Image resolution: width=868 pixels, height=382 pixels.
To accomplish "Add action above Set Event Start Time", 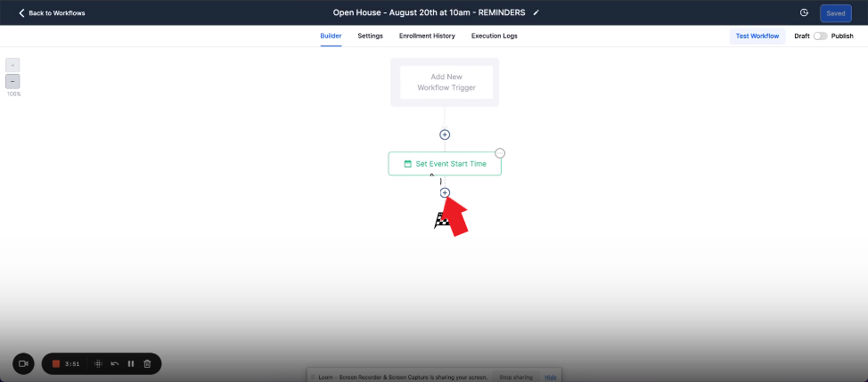I will 445,134.
